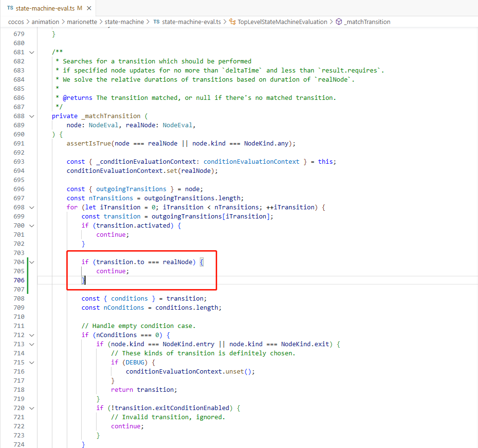Click the realNode identifier on line 704

tap(177, 262)
